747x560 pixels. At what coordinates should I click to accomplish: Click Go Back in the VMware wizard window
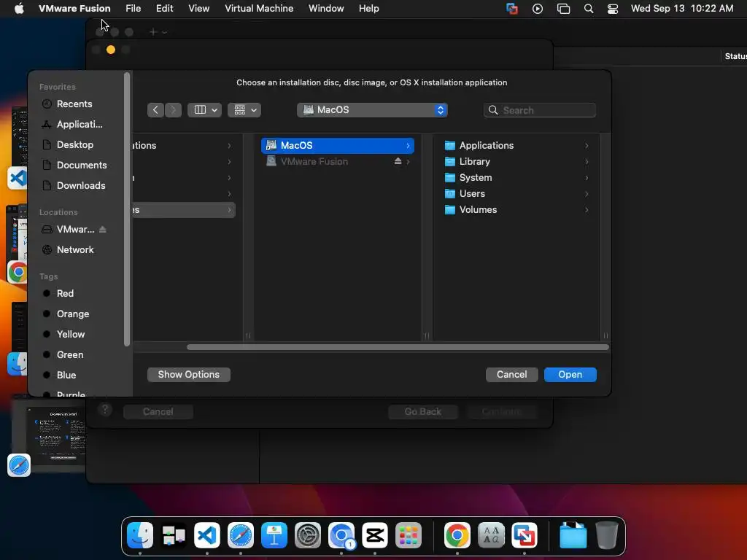tap(423, 412)
